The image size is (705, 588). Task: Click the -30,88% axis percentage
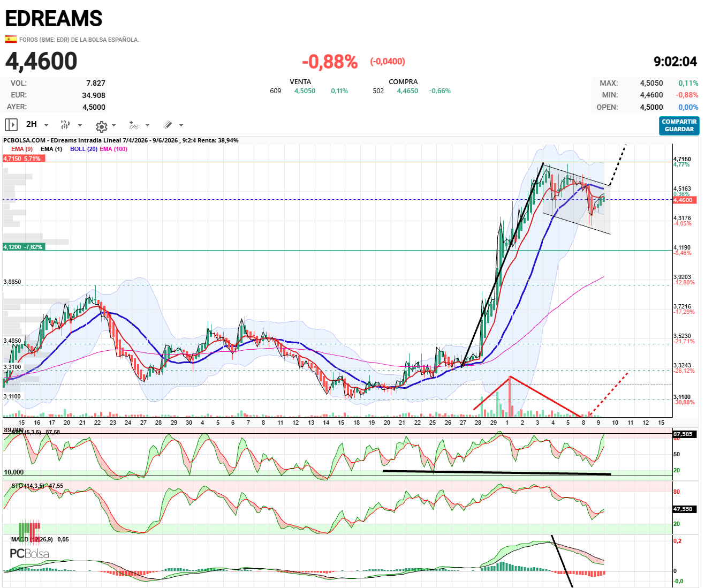684,402
